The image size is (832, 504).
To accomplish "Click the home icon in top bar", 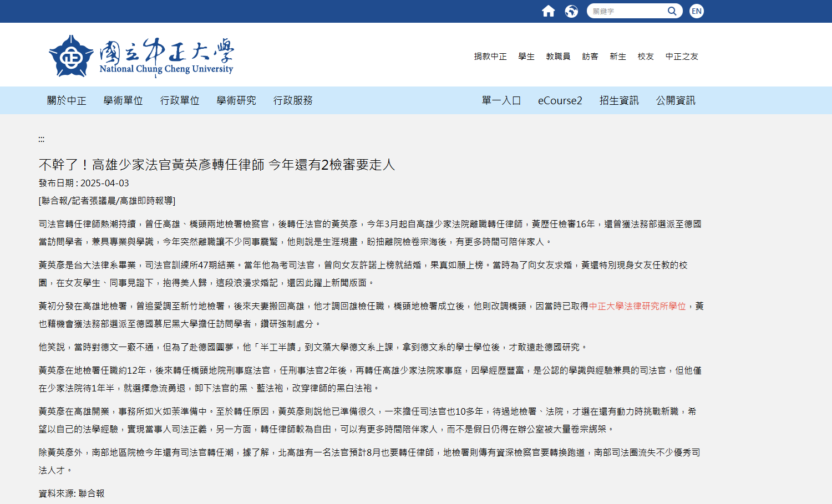I will 548,11.
